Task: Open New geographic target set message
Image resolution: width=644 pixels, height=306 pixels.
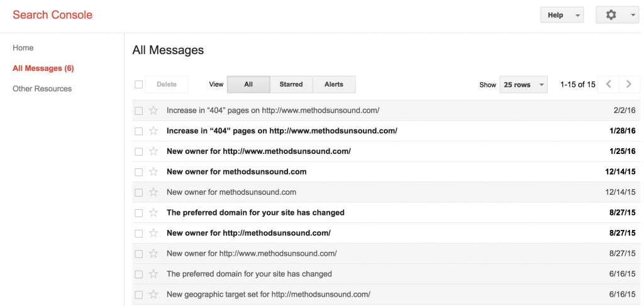Action: [x=269, y=295]
